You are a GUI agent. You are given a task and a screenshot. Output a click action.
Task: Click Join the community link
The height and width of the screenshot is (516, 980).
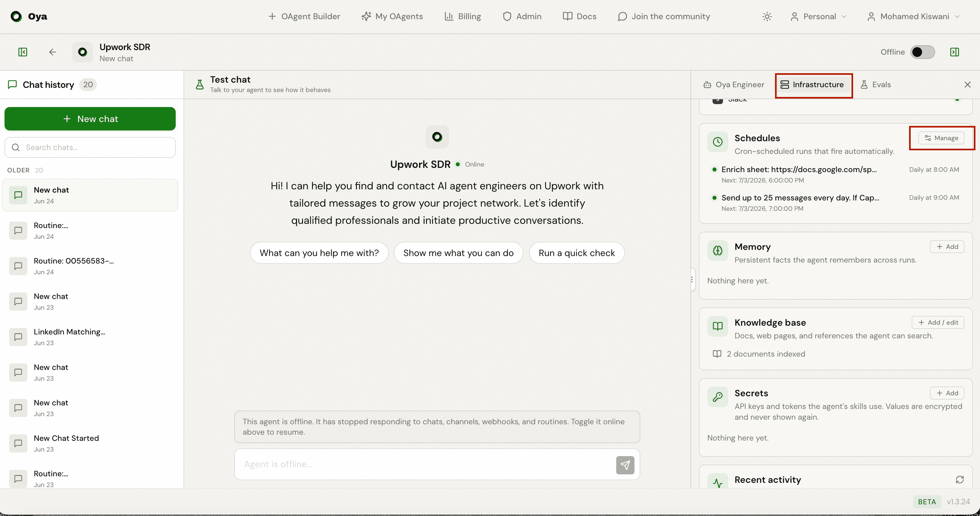coord(664,16)
